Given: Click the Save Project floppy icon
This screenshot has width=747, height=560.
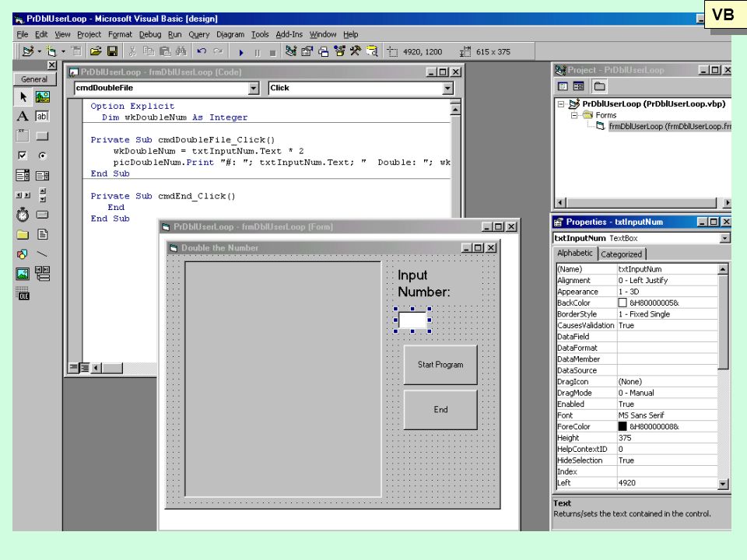Looking at the screenshot, I should coord(112,51).
